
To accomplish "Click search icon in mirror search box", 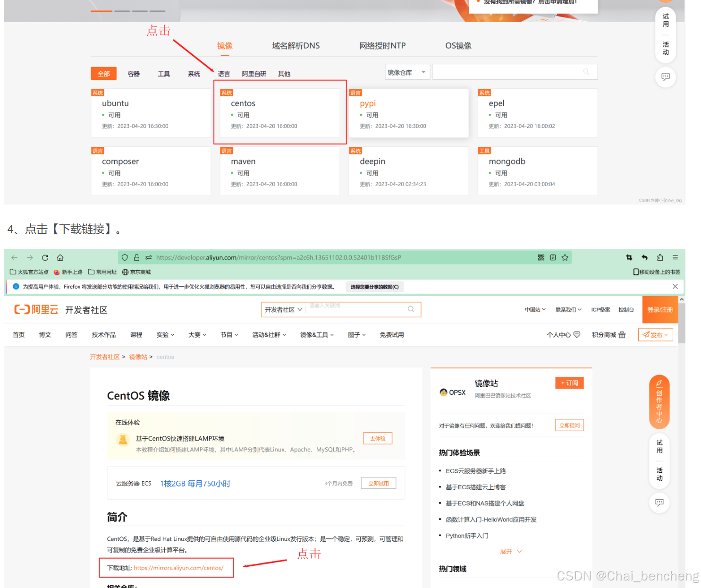I will 586,72.
